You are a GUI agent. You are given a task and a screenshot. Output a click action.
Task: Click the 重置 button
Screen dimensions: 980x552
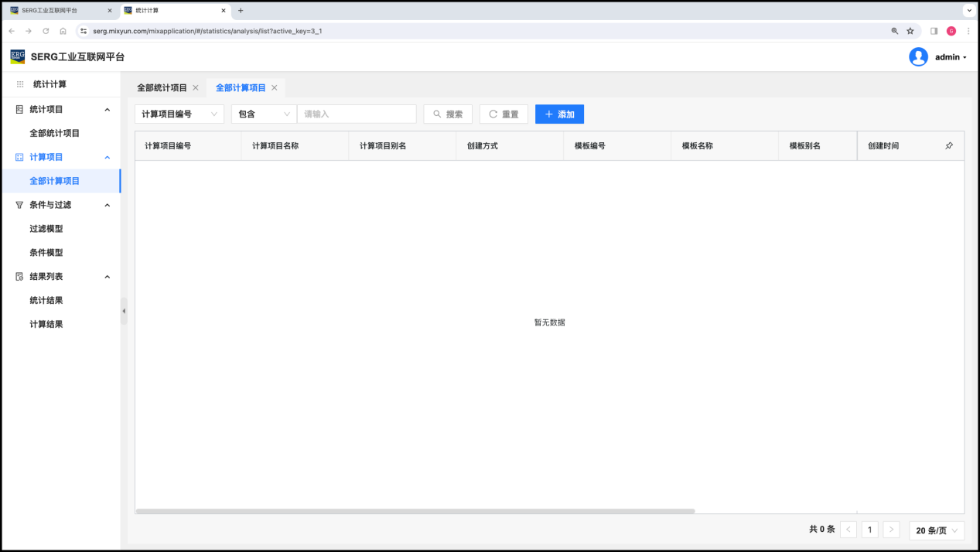click(x=504, y=114)
